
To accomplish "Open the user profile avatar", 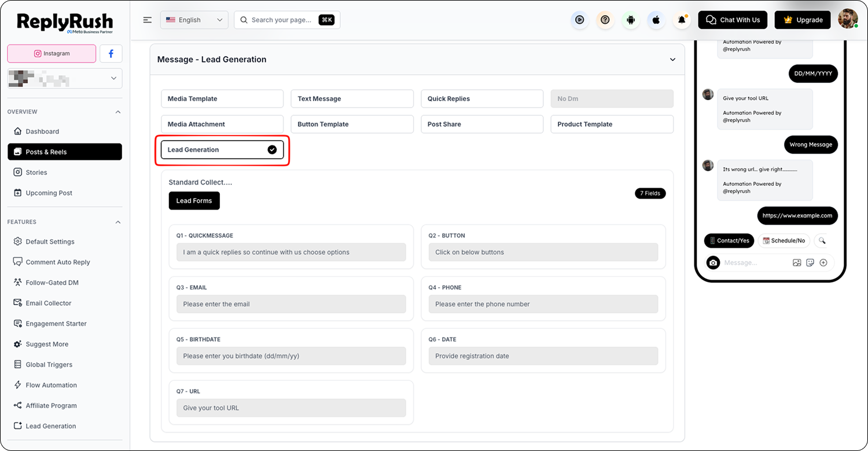I will click(848, 19).
